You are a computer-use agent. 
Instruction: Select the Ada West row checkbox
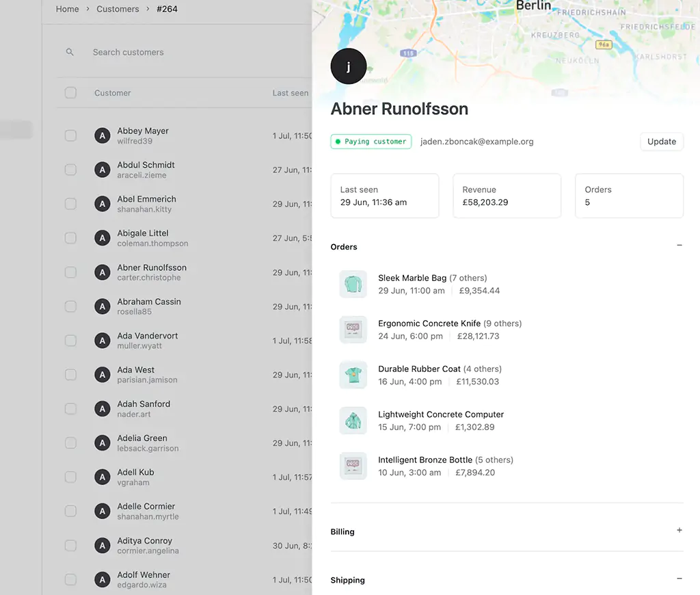coord(70,375)
